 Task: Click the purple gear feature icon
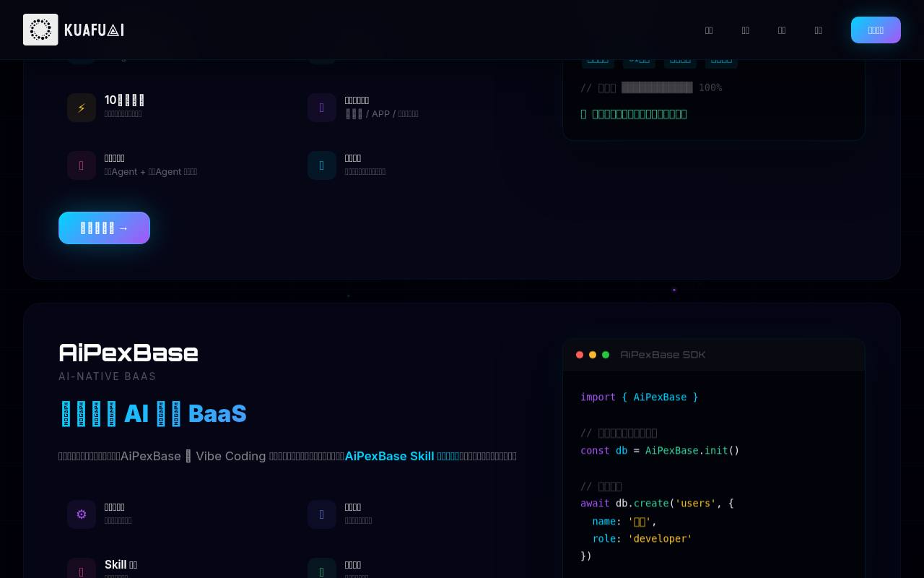coord(82,514)
